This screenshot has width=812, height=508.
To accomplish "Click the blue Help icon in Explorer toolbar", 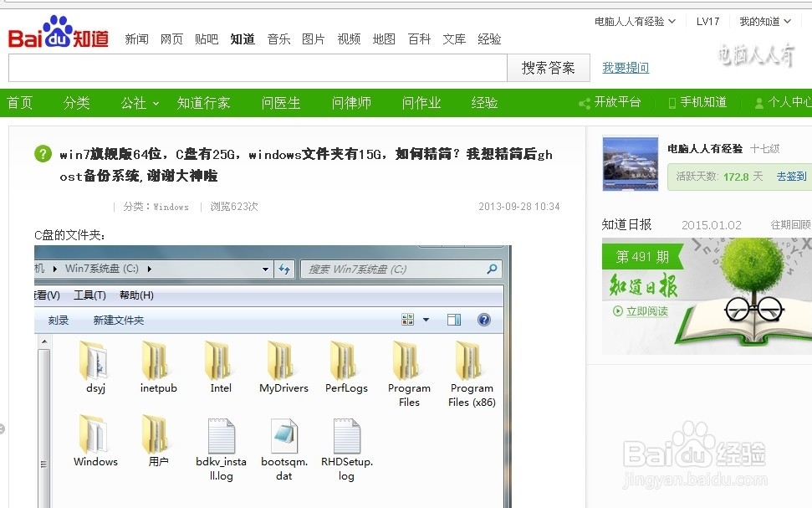I will coord(483,319).
